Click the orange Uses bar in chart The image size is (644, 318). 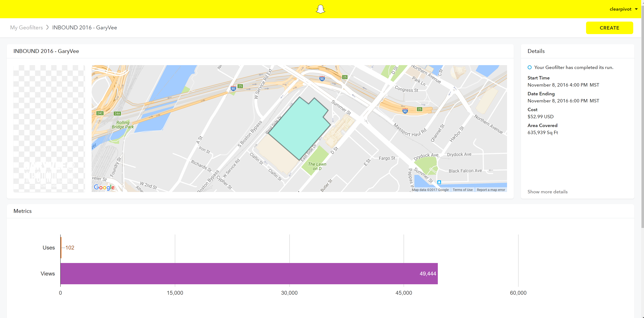click(x=61, y=247)
